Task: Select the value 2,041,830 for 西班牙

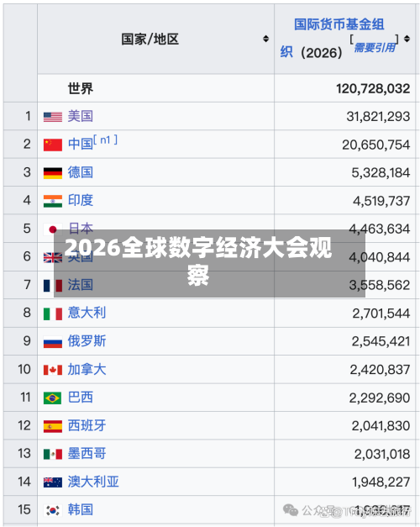Action: pyautogui.click(x=381, y=426)
